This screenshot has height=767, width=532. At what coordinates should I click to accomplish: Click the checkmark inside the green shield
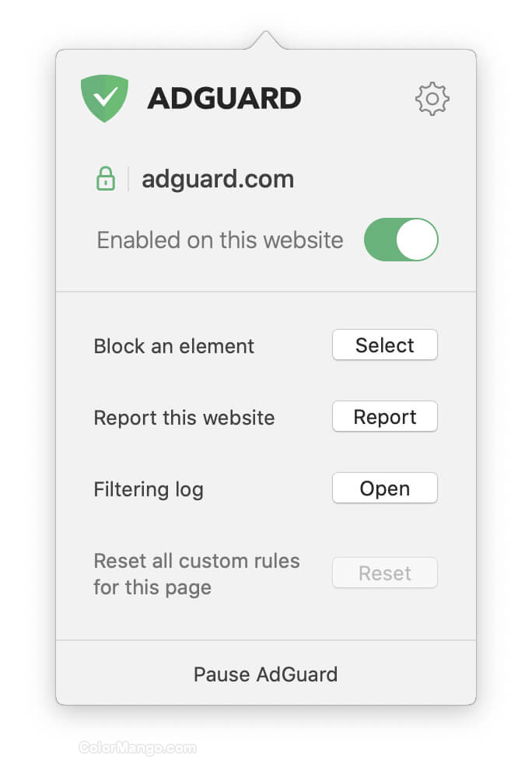105,96
